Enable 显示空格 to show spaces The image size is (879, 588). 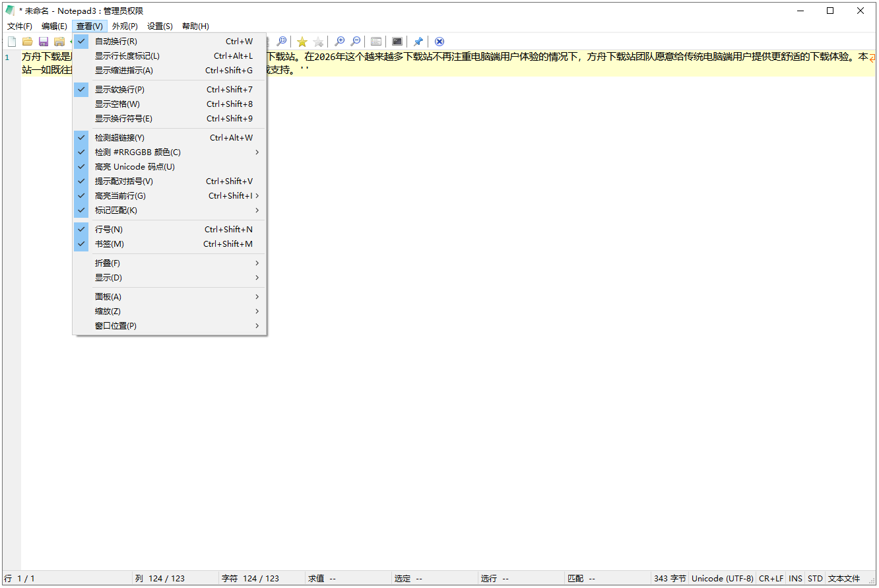coord(119,104)
